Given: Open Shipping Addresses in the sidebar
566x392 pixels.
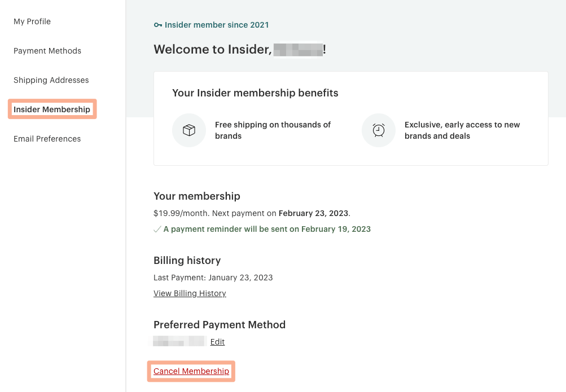Looking at the screenshot, I should tap(51, 80).
